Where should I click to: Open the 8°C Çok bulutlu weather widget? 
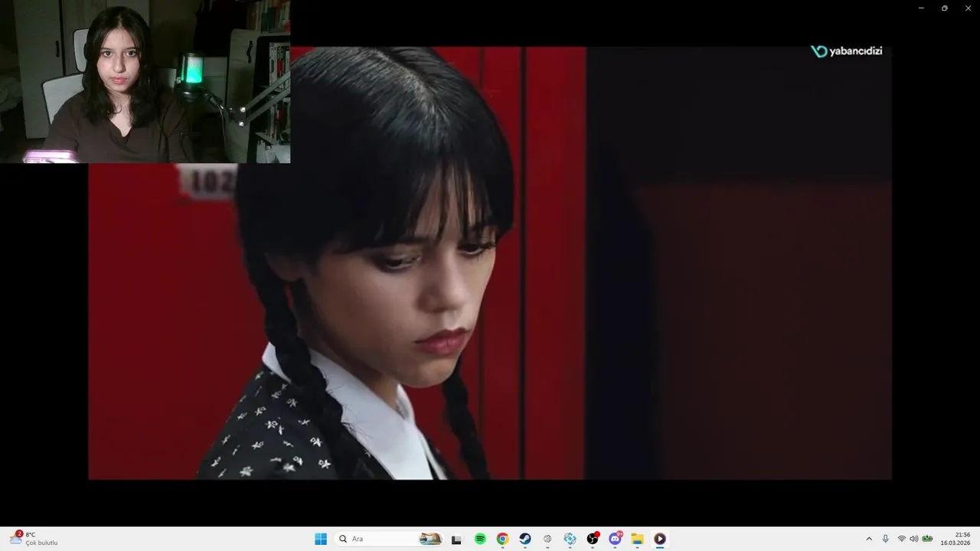[34, 539]
